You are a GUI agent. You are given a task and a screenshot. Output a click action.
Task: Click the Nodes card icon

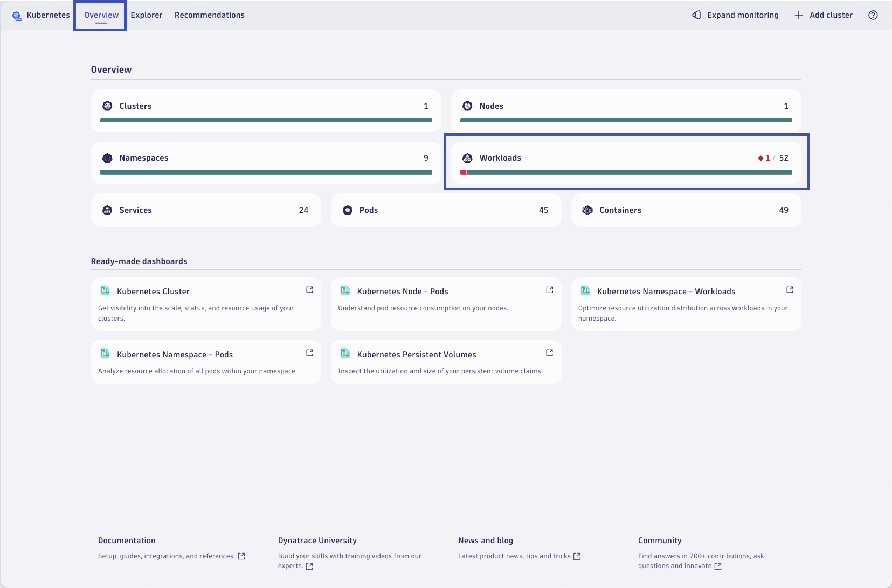pos(467,106)
